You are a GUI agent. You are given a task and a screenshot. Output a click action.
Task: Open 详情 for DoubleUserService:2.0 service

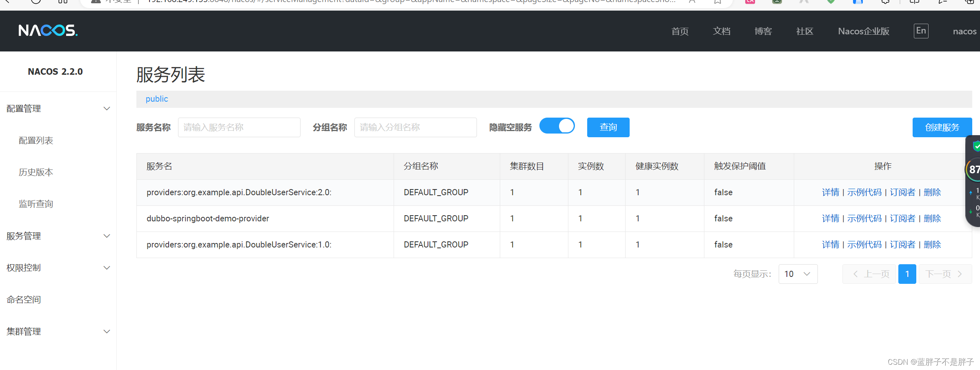tap(831, 192)
